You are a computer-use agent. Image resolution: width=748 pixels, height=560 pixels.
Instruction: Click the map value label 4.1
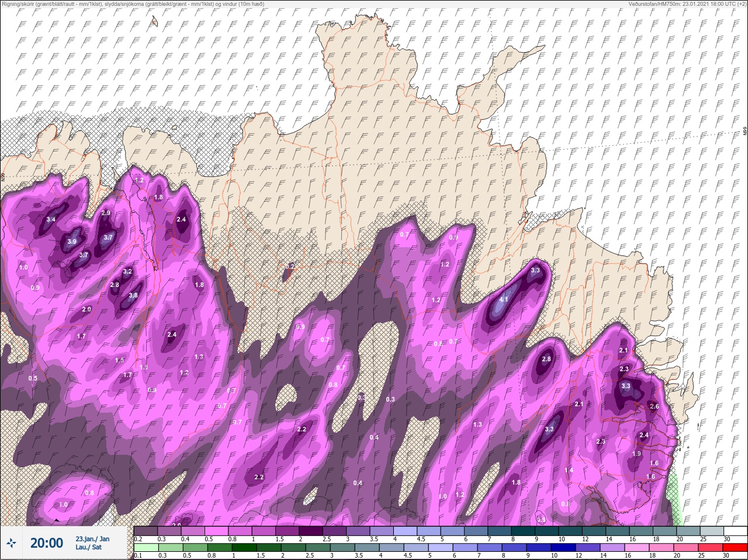pyautogui.click(x=504, y=299)
